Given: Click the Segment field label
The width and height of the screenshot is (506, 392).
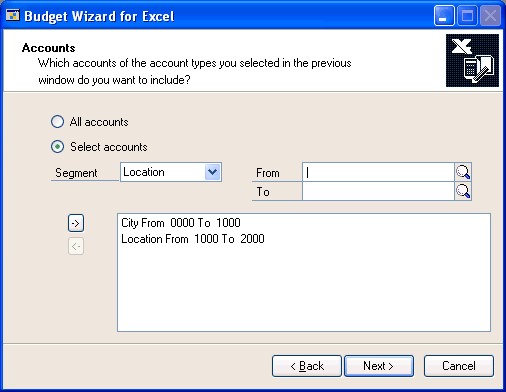Looking at the screenshot, I should 76,173.
